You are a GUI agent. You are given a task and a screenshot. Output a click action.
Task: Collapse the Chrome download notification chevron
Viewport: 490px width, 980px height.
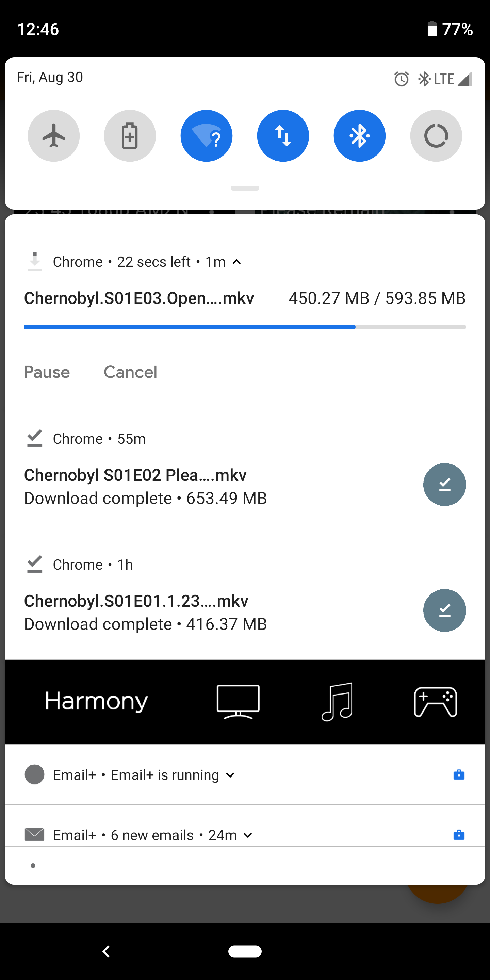coord(236,262)
